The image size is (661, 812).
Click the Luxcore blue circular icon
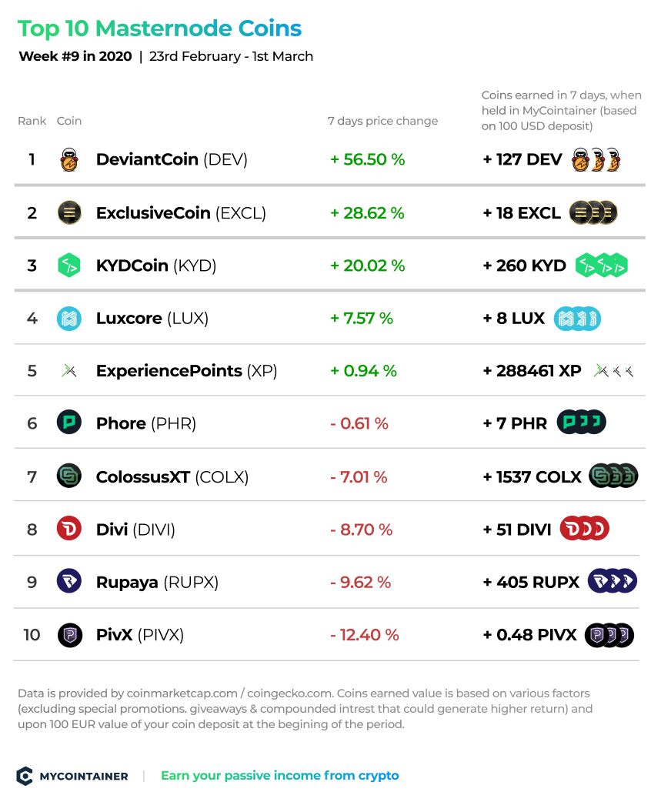pos(68,319)
